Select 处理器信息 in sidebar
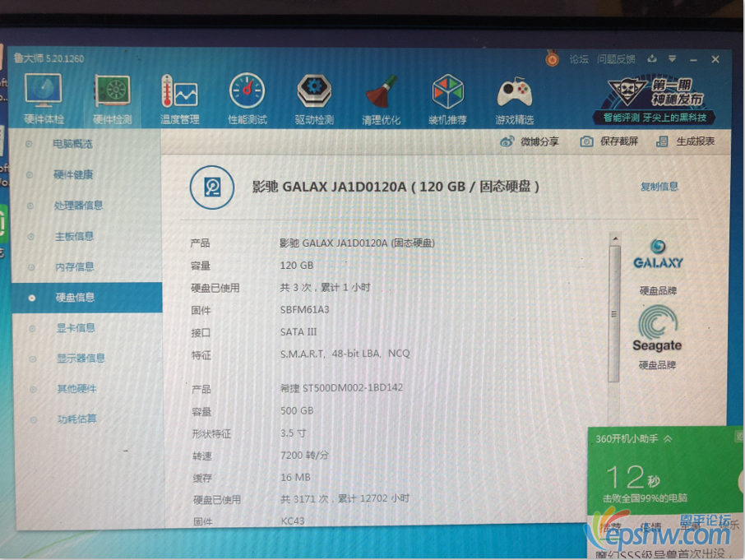Image resolution: width=745 pixels, height=560 pixels. click(78, 206)
